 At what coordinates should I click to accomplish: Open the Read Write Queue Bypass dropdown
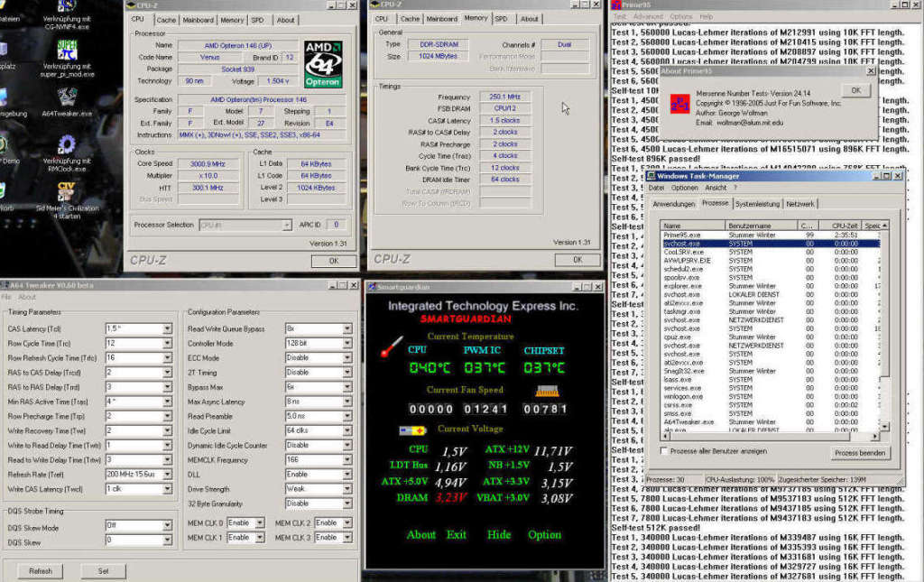coord(347,328)
